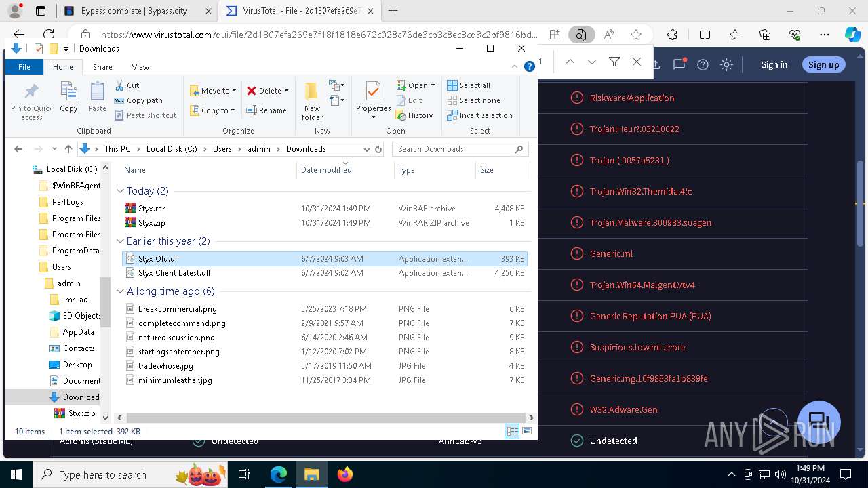Image resolution: width=868 pixels, height=488 pixels.
Task: Collapse the A long time ago group
Action: click(120, 291)
